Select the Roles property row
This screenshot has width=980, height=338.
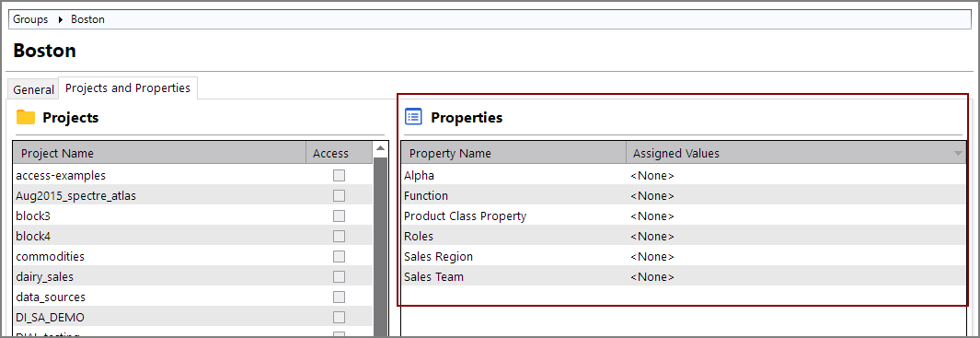tap(684, 236)
